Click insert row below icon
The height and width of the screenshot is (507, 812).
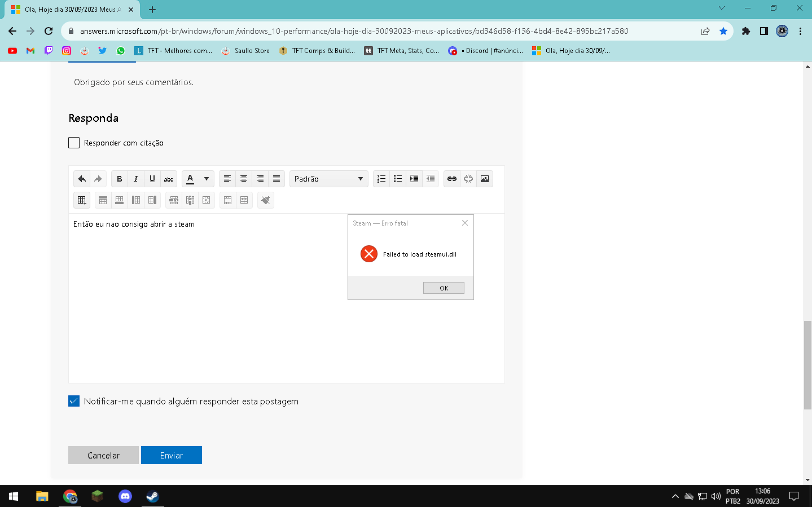120,200
